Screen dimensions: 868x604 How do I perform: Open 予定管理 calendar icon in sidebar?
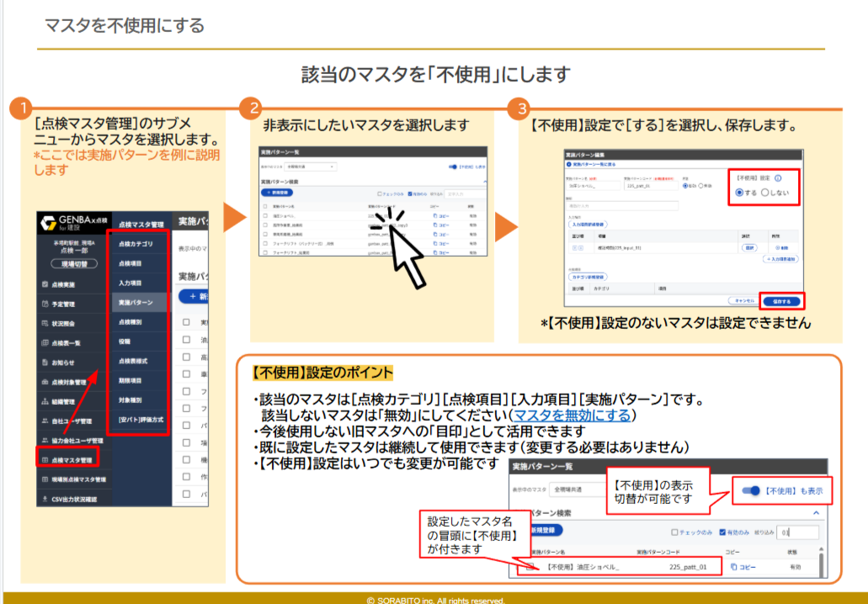click(x=45, y=304)
